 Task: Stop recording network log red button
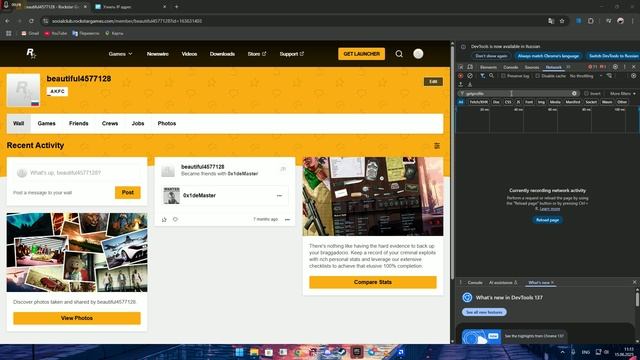[461, 76]
